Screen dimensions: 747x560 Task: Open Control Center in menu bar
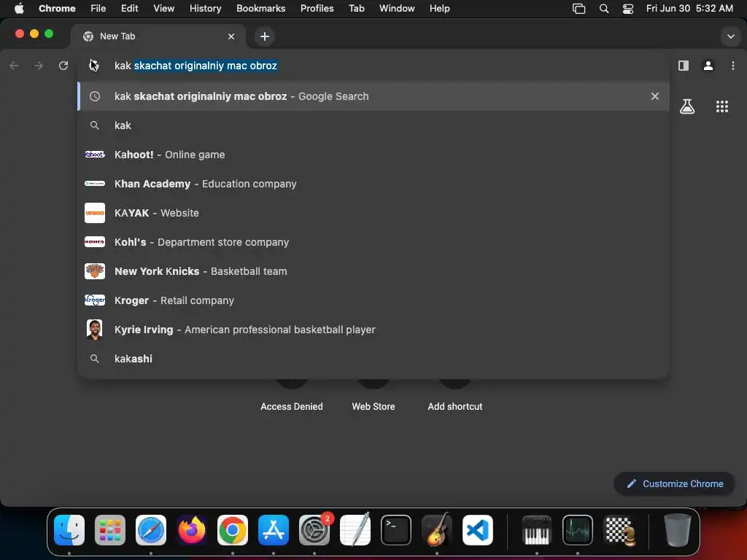628,8
